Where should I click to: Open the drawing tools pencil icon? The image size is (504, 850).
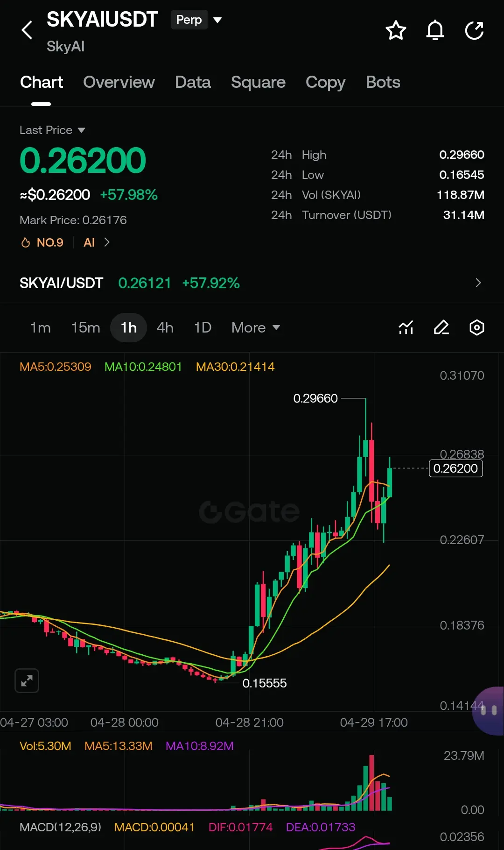(x=441, y=327)
